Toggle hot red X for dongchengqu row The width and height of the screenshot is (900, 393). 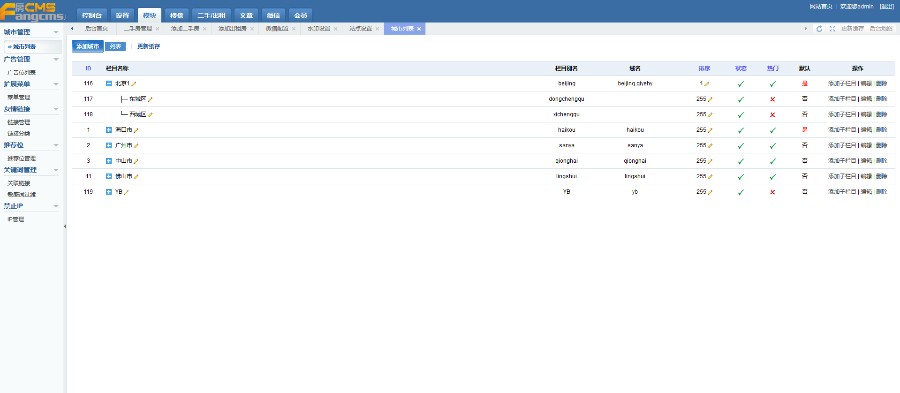click(773, 99)
